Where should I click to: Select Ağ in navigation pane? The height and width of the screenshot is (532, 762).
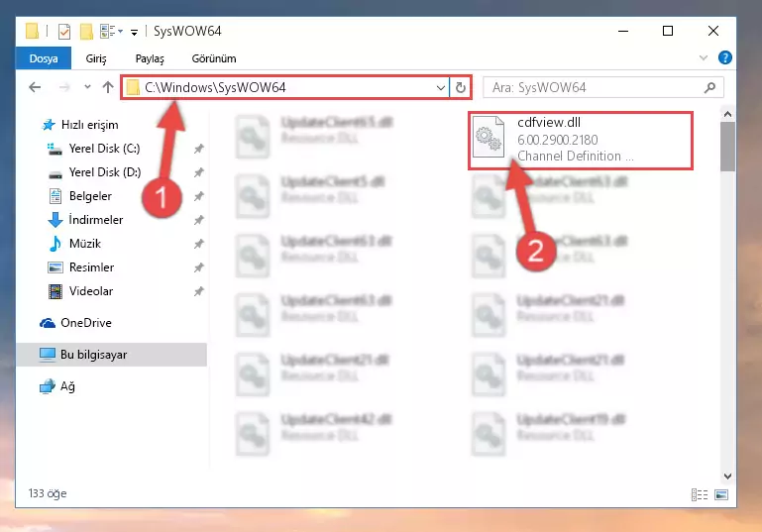[57, 386]
